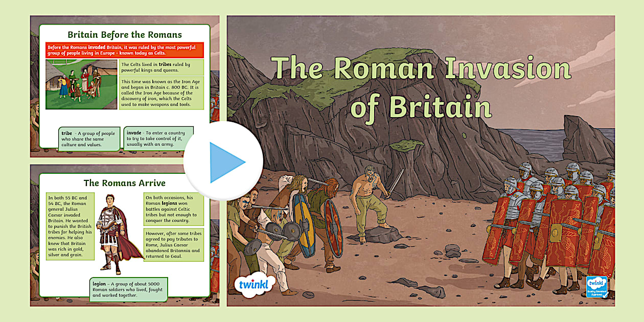
Task: Click the 'On both occasions' legions text box
Action: 174,209
